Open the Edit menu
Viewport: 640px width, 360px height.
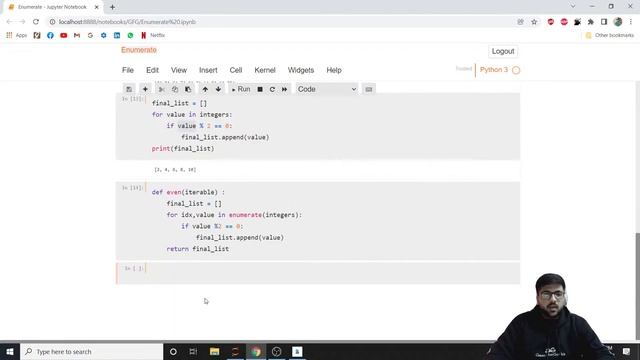[x=152, y=70]
